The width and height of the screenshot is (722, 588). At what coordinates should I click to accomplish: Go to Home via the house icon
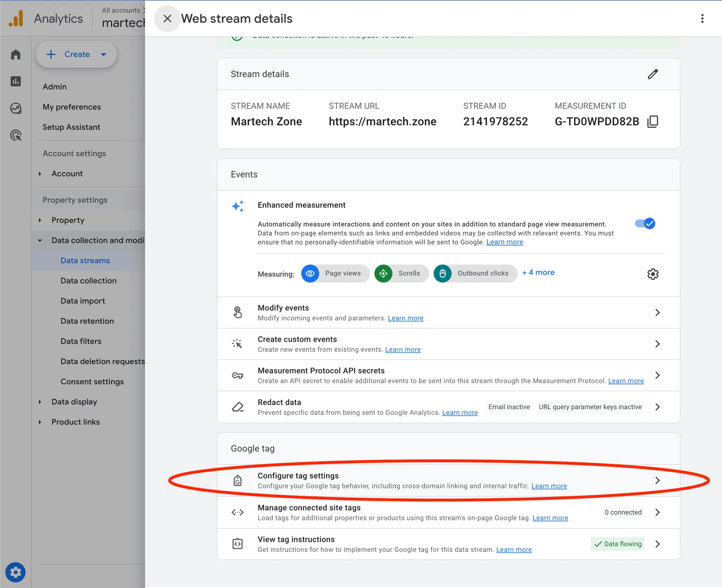pyautogui.click(x=16, y=55)
